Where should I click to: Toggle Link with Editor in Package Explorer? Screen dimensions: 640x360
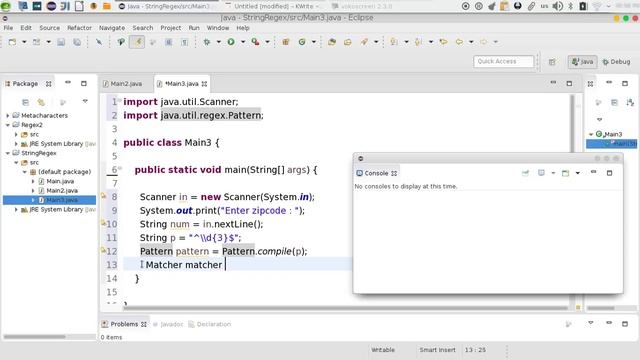[x=41, y=102]
